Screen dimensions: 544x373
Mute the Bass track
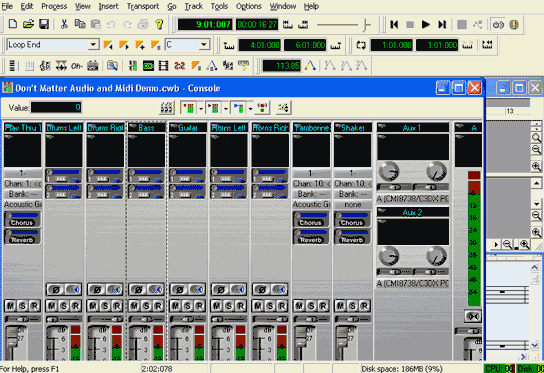coord(134,306)
